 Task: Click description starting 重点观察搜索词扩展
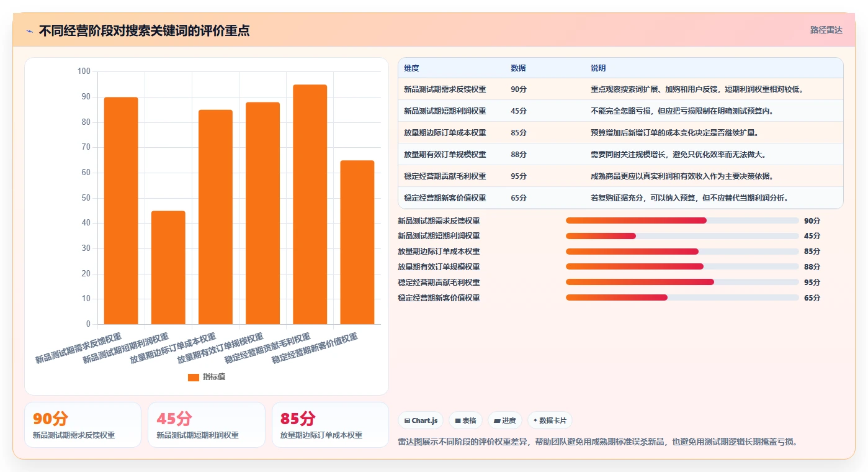(697, 89)
